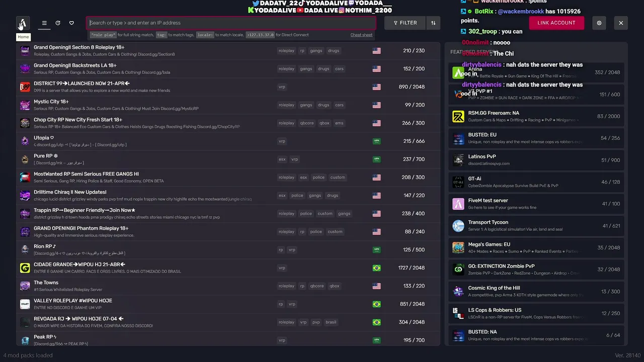Filter by cars tag on Backstreets LA row
The image size is (644, 362).
click(x=340, y=69)
